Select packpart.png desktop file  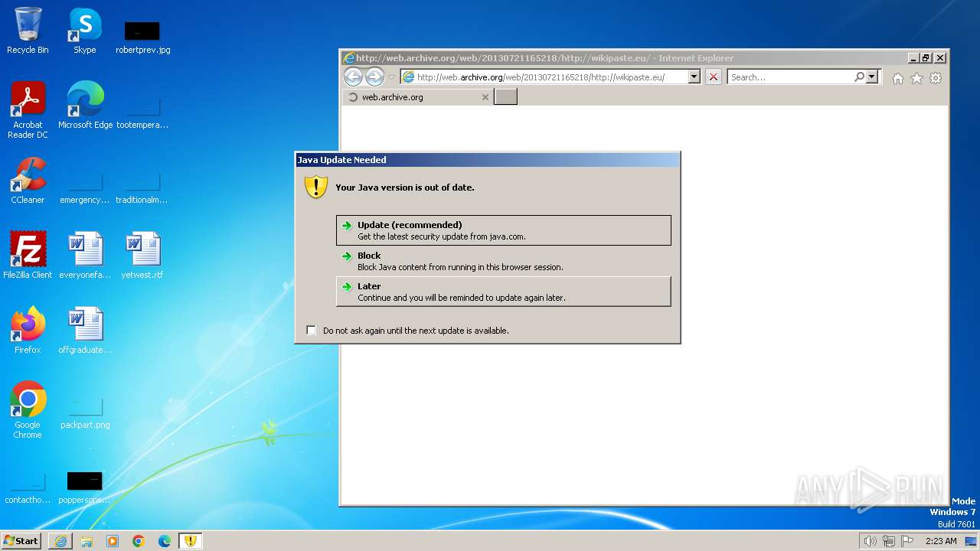pos(85,412)
